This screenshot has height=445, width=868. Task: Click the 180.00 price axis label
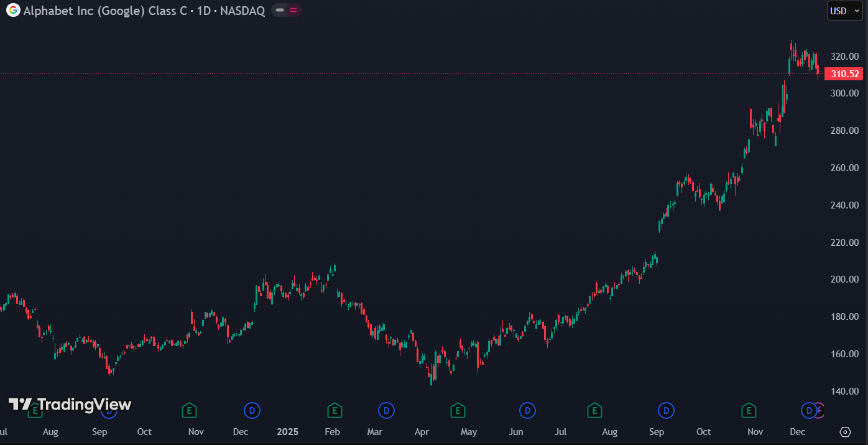pyautogui.click(x=845, y=317)
